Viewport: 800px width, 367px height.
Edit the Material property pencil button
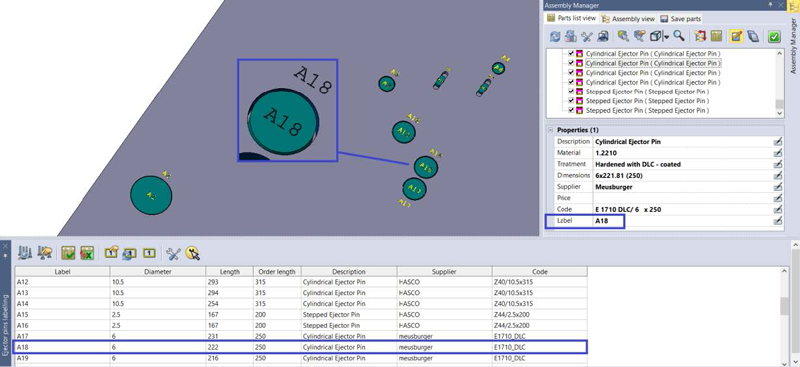(x=778, y=153)
